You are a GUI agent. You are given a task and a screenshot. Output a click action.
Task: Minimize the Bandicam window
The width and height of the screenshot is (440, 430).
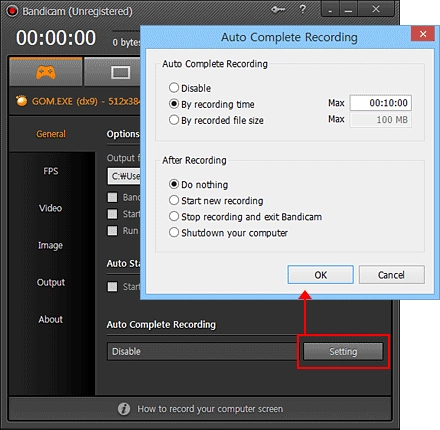[348, 9]
